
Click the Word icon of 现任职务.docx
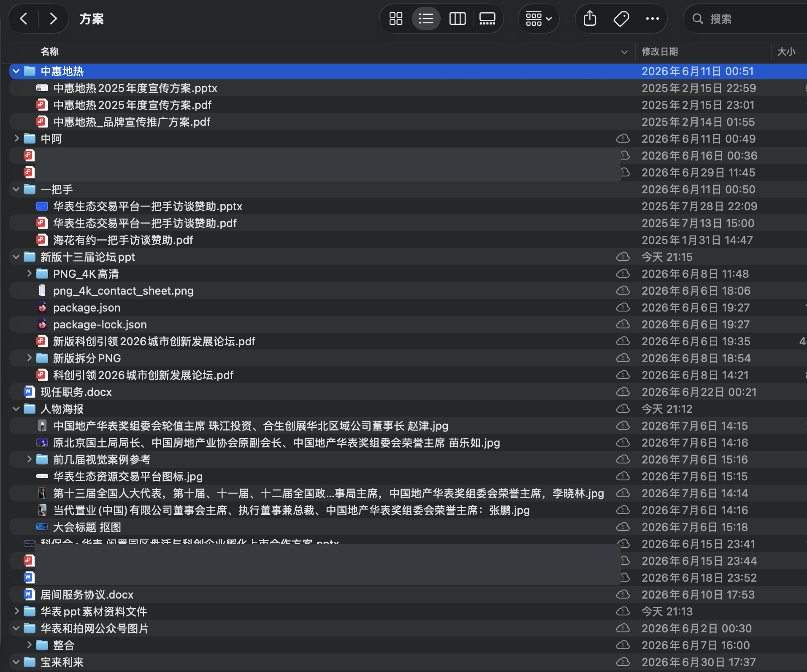tap(29, 392)
